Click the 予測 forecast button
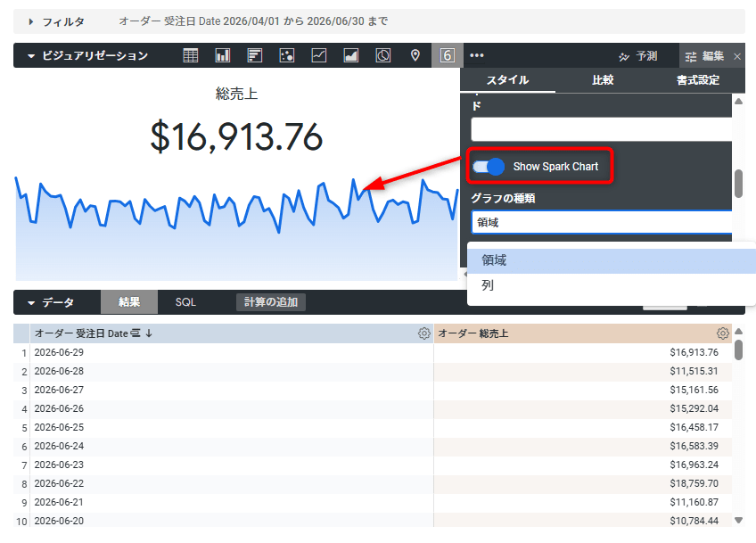Screen dimensions: 756x543 [638, 56]
